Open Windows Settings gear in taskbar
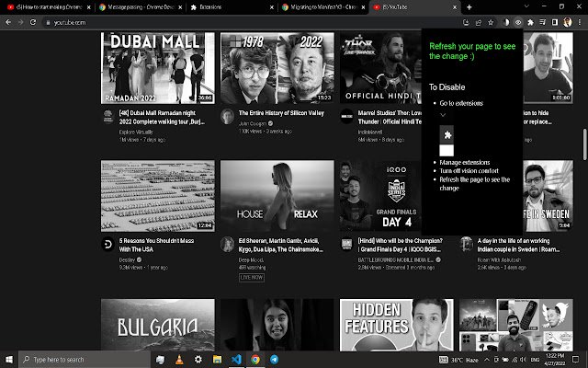588x368 pixels. tap(198, 360)
